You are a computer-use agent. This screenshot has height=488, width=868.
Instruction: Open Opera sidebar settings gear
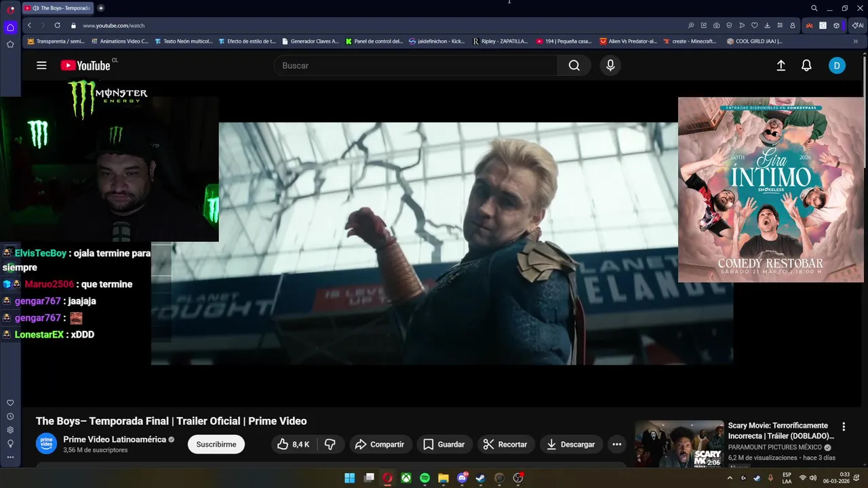(x=10, y=430)
